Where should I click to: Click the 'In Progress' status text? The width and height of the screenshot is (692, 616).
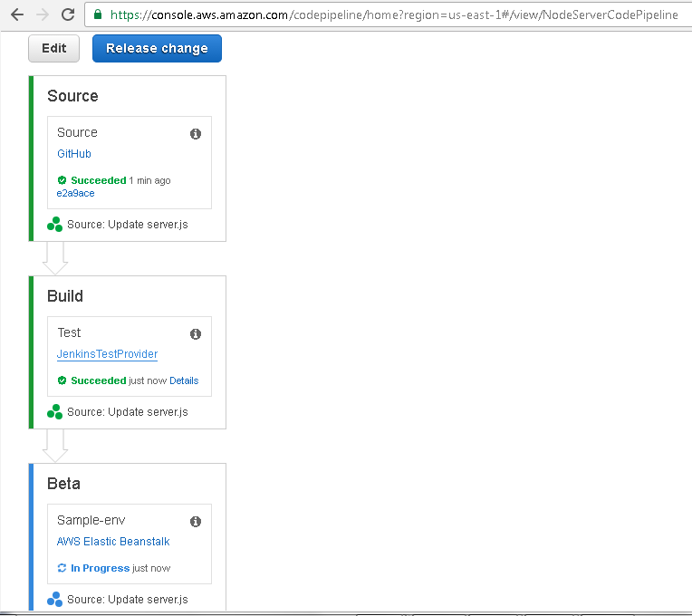(x=101, y=568)
